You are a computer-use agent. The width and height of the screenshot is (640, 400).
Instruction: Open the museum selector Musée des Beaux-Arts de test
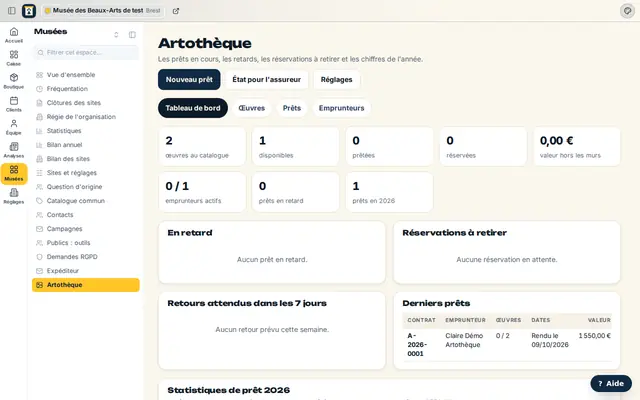[x=103, y=11]
